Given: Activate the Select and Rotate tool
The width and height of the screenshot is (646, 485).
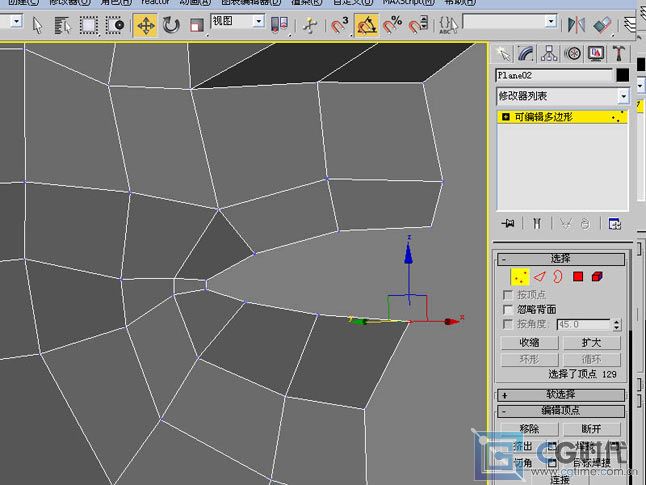Looking at the screenshot, I should (171, 25).
